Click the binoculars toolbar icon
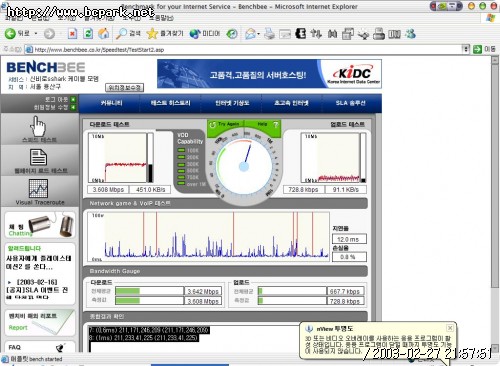 332,34
